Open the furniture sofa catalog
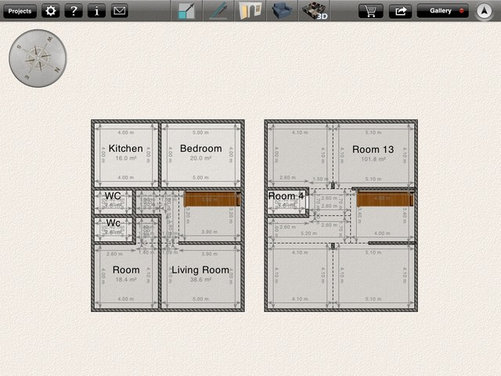The image size is (501, 376). click(282, 11)
